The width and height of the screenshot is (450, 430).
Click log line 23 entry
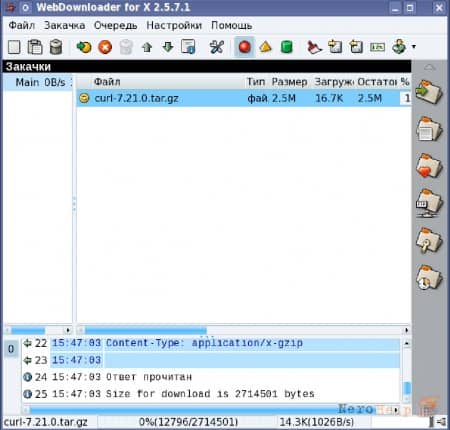(212, 360)
